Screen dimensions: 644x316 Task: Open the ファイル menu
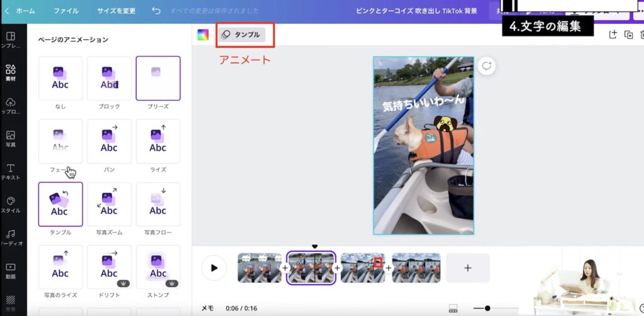coord(65,11)
